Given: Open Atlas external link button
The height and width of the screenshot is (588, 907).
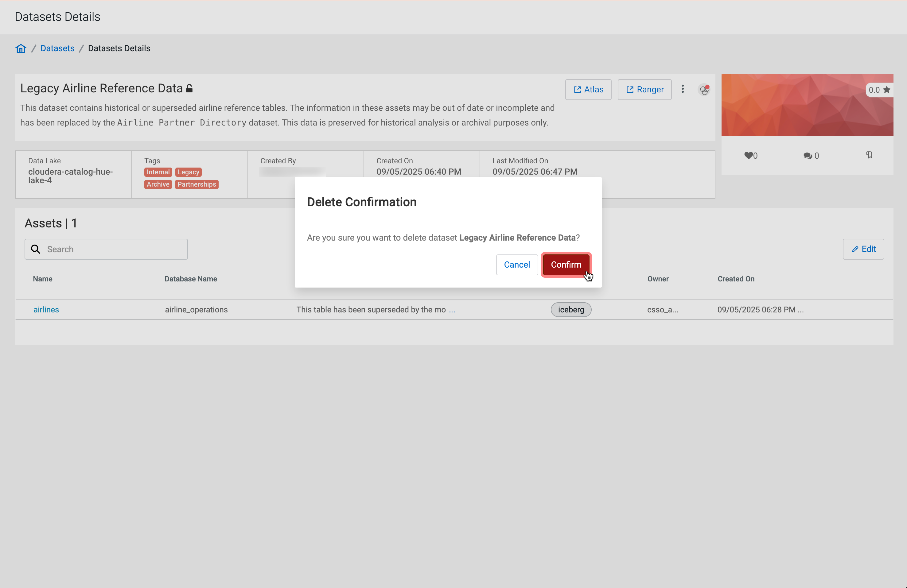Looking at the screenshot, I should coord(588,90).
